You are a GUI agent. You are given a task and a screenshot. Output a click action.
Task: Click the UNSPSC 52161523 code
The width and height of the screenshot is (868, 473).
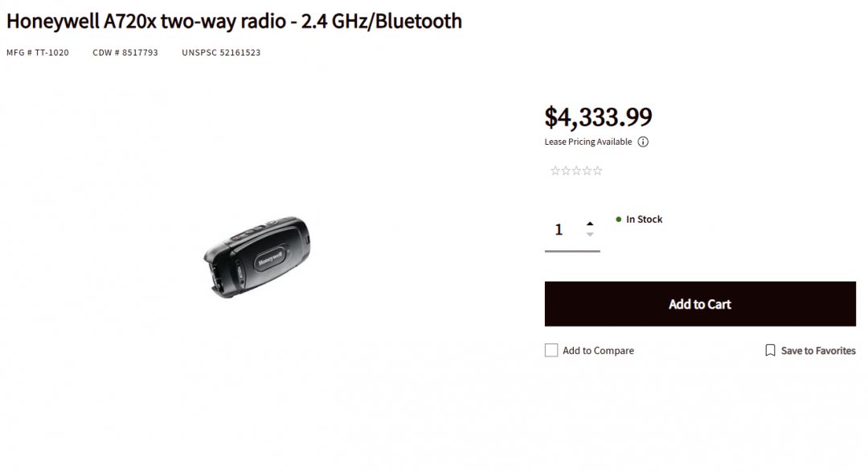221,53
